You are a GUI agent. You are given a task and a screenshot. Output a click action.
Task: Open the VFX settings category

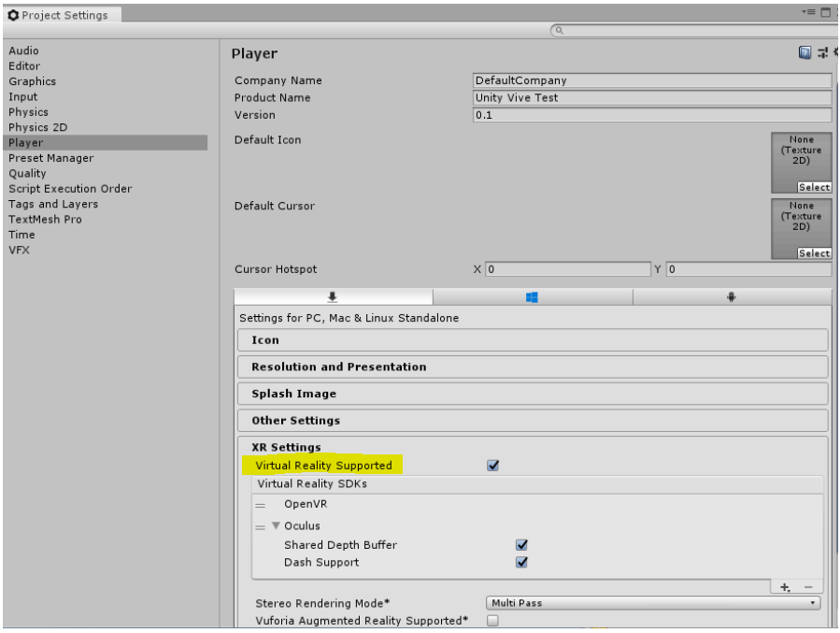tap(19, 251)
